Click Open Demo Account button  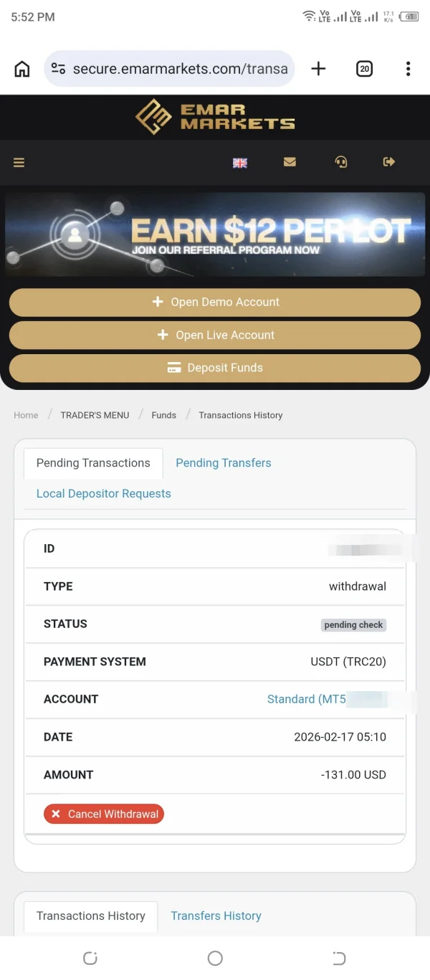pyautogui.click(x=215, y=302)
